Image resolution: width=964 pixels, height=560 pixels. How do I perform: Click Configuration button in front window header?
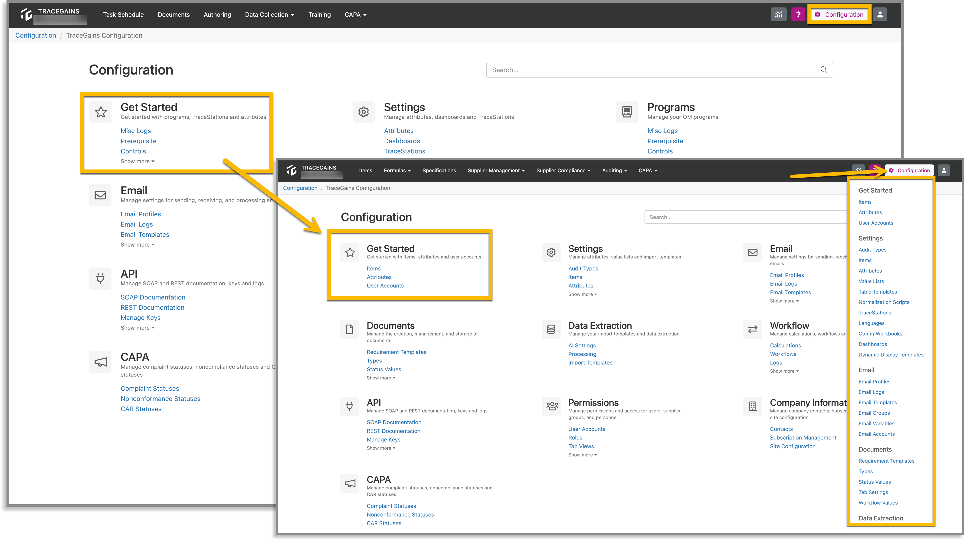tap(909, 170)
